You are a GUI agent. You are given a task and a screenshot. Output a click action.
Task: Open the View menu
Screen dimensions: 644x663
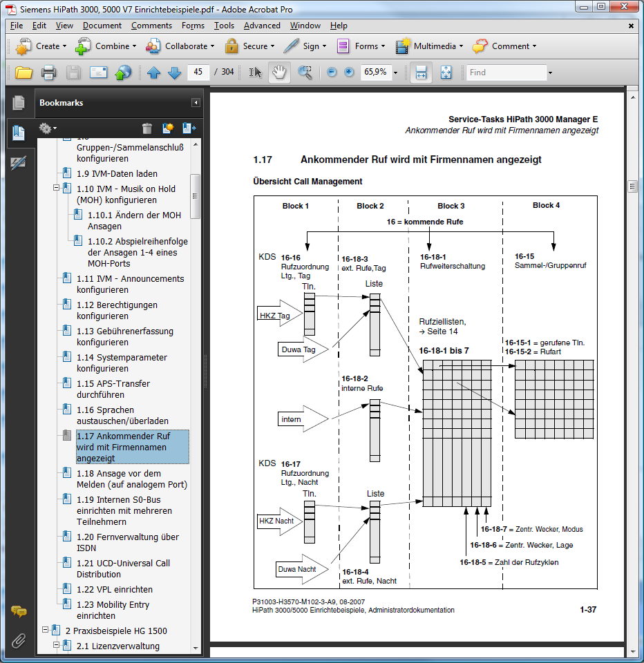pos(64,26)
